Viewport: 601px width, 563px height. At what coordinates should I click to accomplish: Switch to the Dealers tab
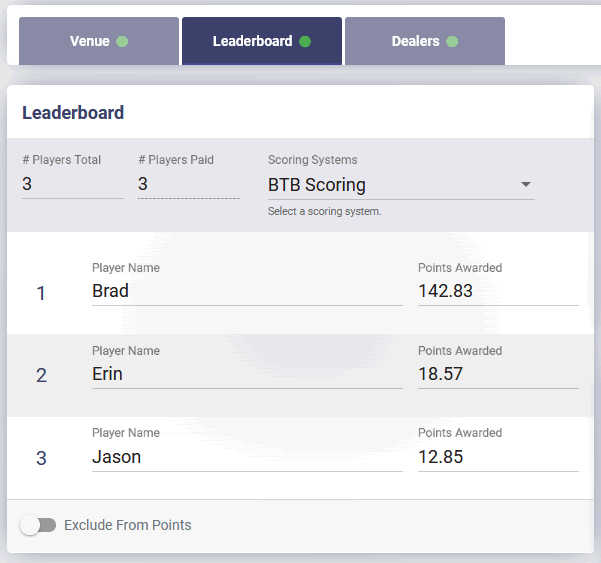click(x=425, y=41)
